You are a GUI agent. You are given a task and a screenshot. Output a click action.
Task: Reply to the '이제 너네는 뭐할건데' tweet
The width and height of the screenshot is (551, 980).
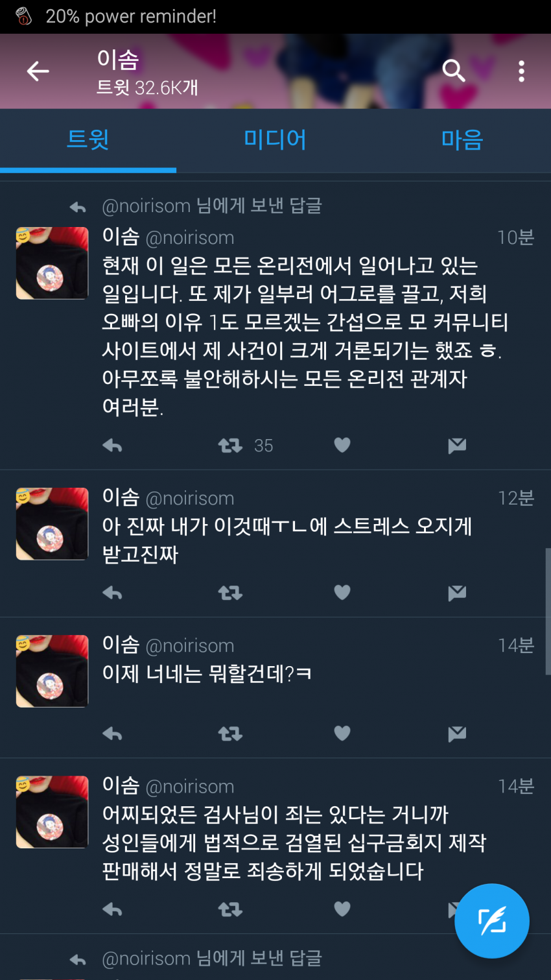coord(112,734)
